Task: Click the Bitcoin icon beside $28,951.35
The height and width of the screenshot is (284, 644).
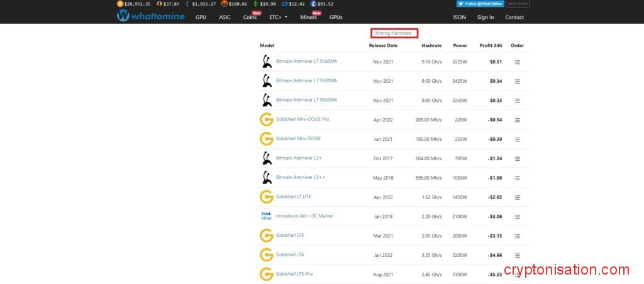Action: pyautogui.click(x=120, y=4)
